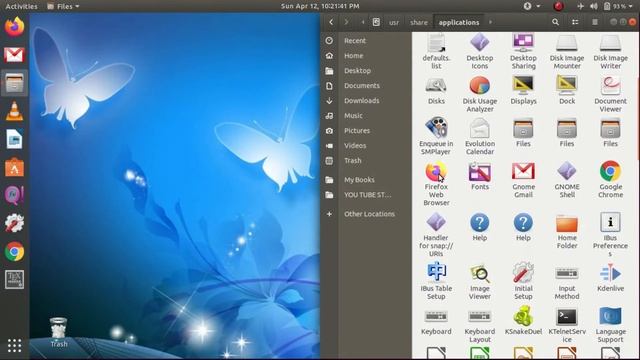Select the Kdenlive application icon
Image resolution: width=640 pixels, height=360 pixels.
[x=610, y=273]
